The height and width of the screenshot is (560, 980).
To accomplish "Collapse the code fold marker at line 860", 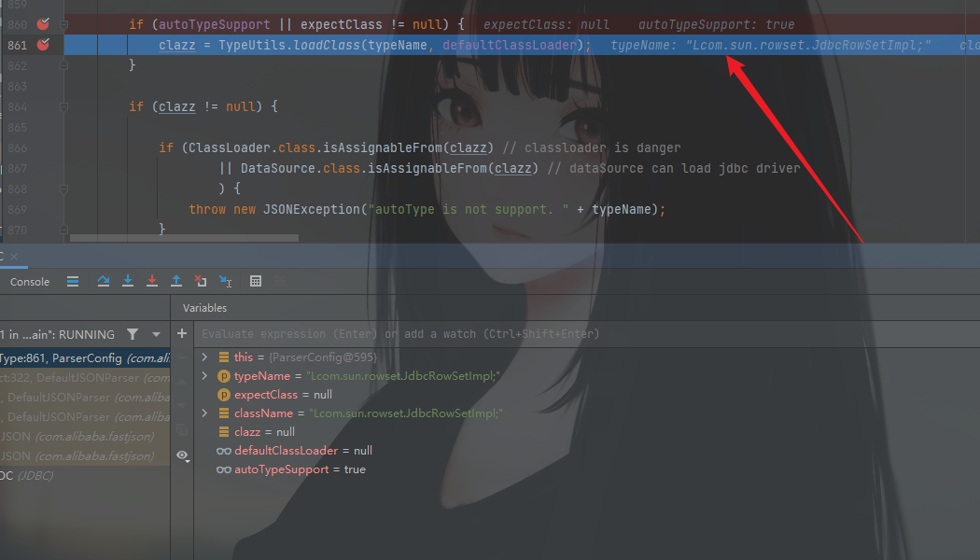I will coord(63,25).
